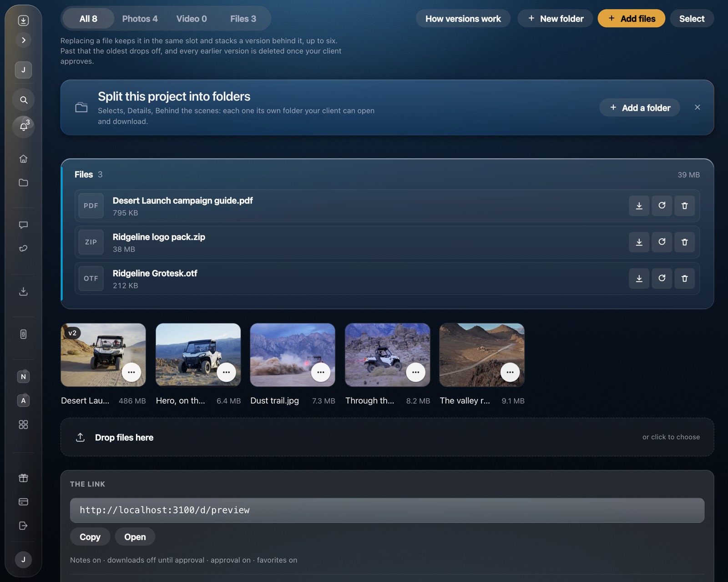
Task: Open the chat bubble icon in the sidebar
Action: [24, 225]
